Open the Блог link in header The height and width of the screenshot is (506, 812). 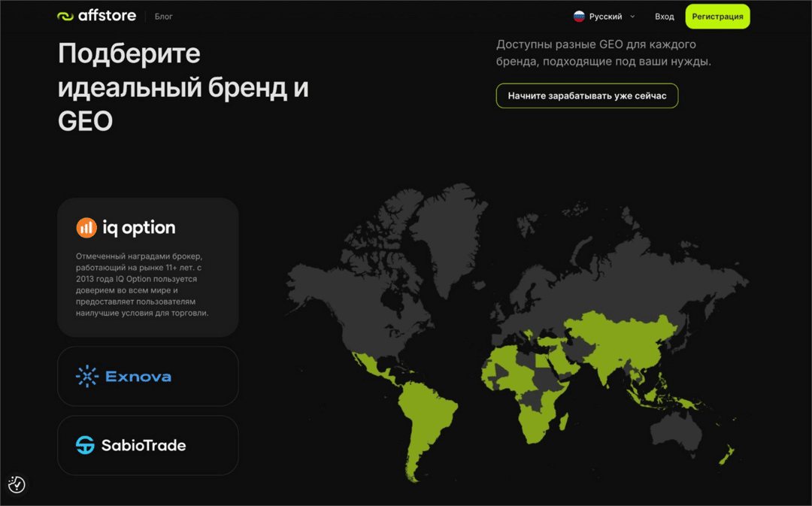[164, 17]
